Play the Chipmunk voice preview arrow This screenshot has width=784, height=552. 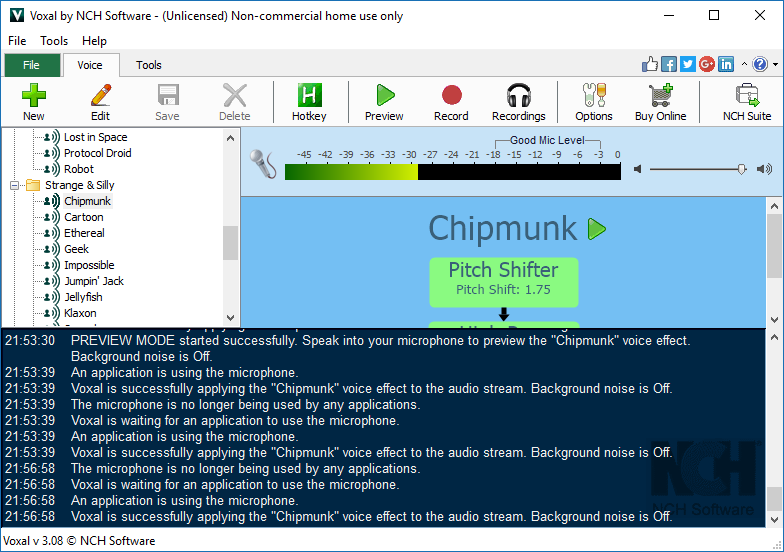pyautogui.click(x=596, y=229)
